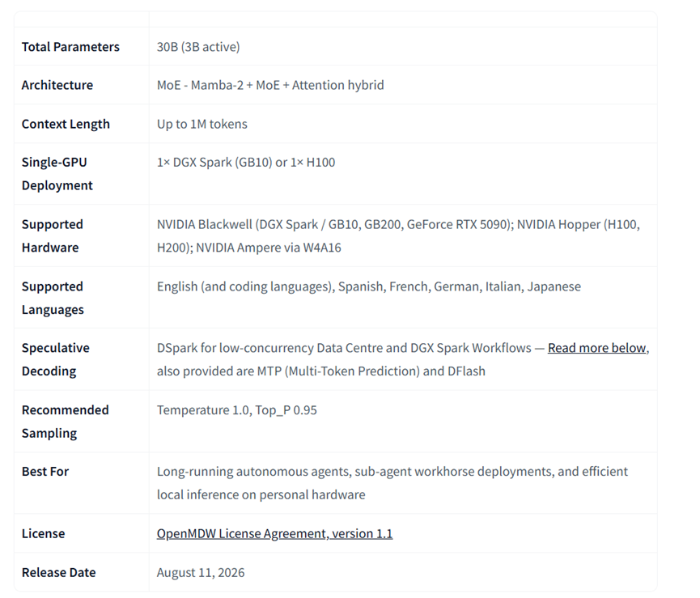Click the Total Parameters row label
The image size is (700, 598).
pyautogui.click(x=70, y=47)
